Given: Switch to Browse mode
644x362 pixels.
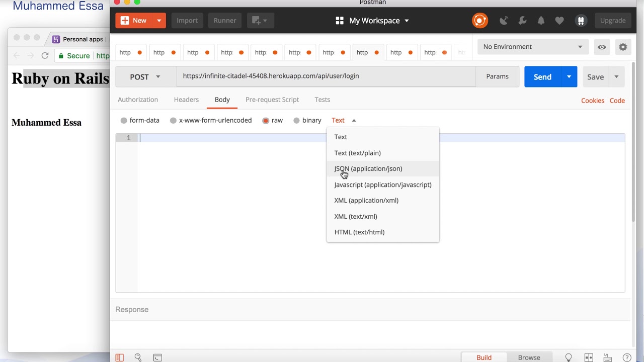Looking at the screenshot, I should click(x=529, y=357).
